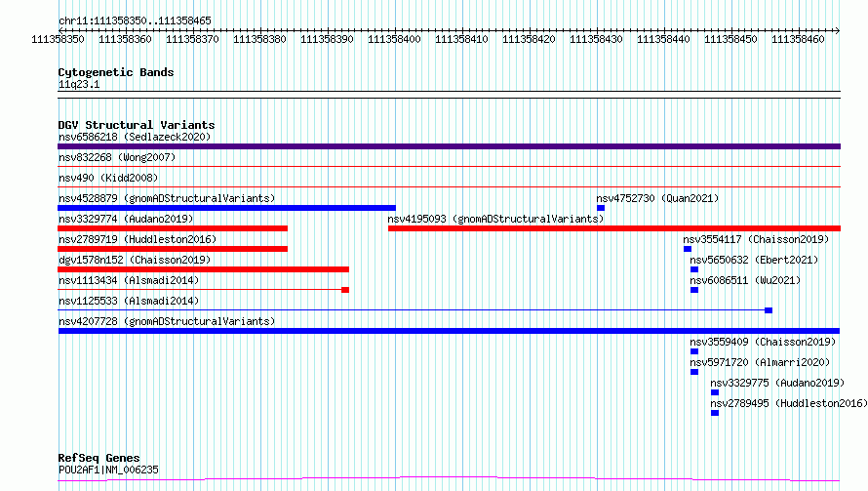Image resolution: width=868 pixels, height=491 pixels.
Task: Select nsv1113434 (Alsmadi2014) label
Action: [129, 280]
